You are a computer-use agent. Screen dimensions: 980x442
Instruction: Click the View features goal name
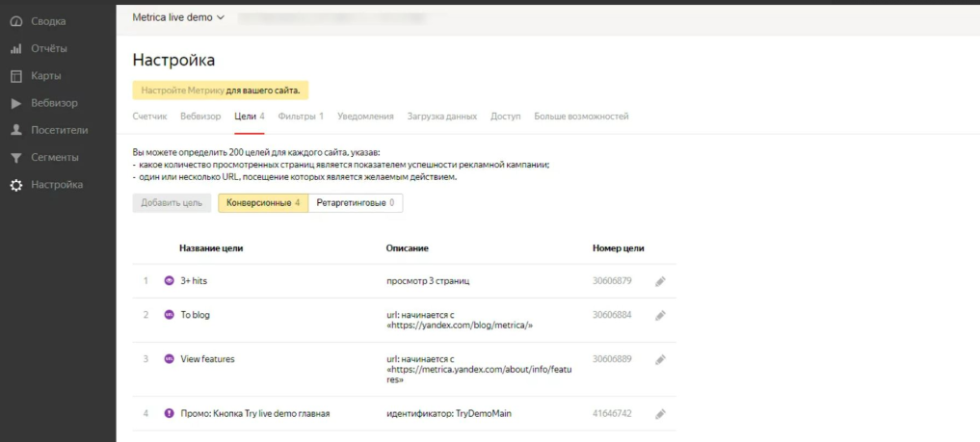(207, 359)
